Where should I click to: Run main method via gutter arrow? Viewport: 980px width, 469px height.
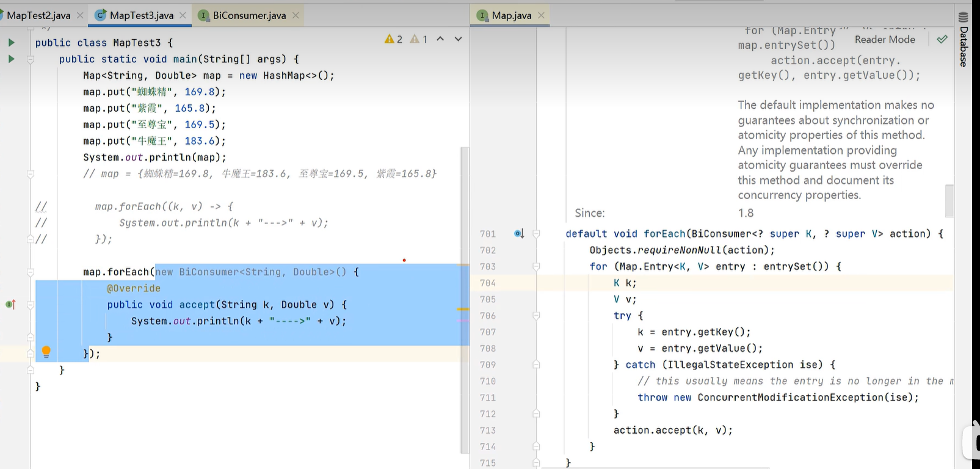(11, 59)
